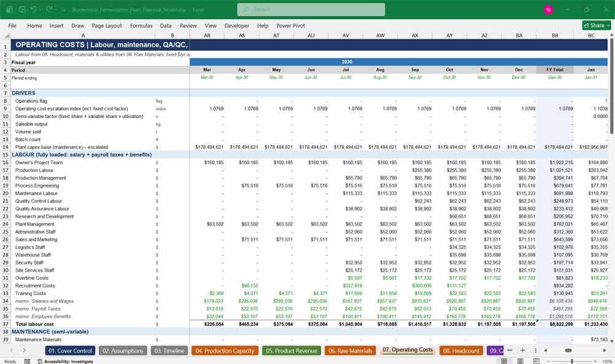This screenshot has width=615, height=364.
Task: Click the Recruitment Costs row label
Action: coord(35,285)
